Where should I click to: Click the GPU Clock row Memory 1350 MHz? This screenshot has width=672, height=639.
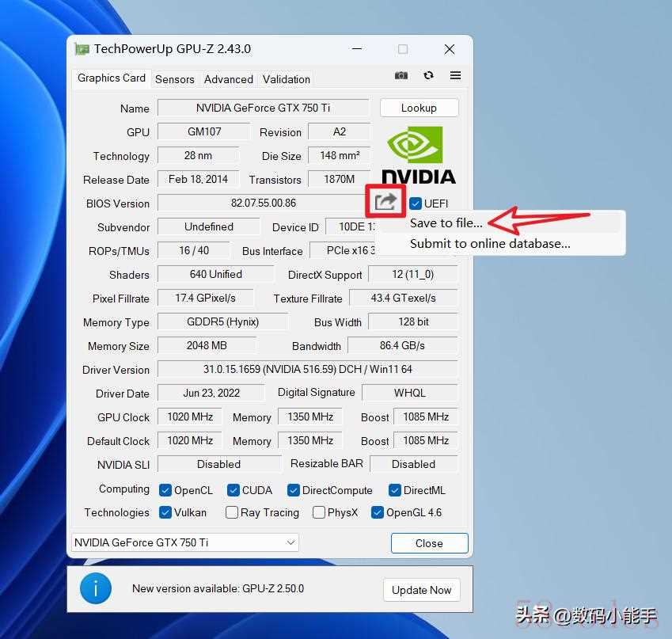pyautogui.click(x=310, y=416)
